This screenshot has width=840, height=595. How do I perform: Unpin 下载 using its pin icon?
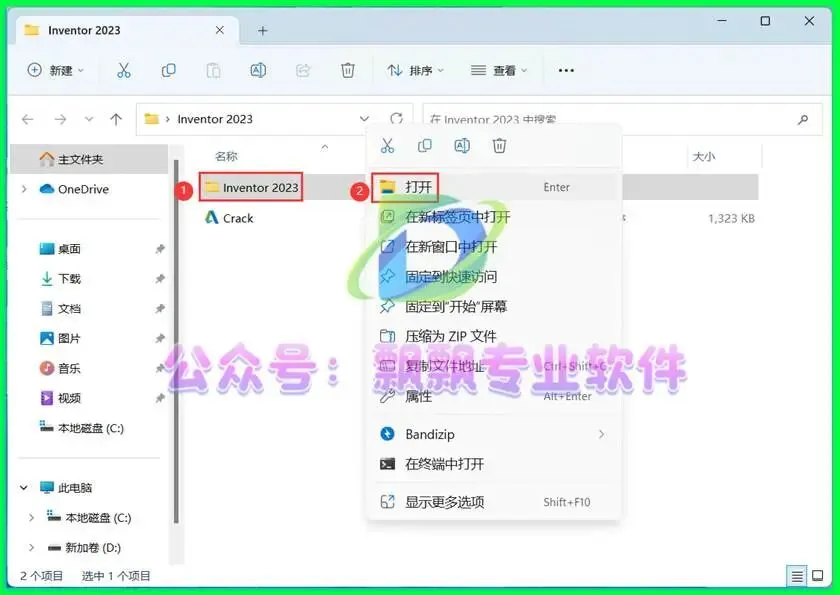pyautogui.click(x=160, y=278)
